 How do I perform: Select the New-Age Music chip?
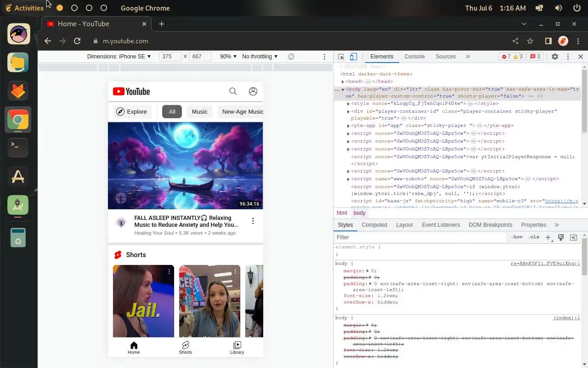(240, 112)
